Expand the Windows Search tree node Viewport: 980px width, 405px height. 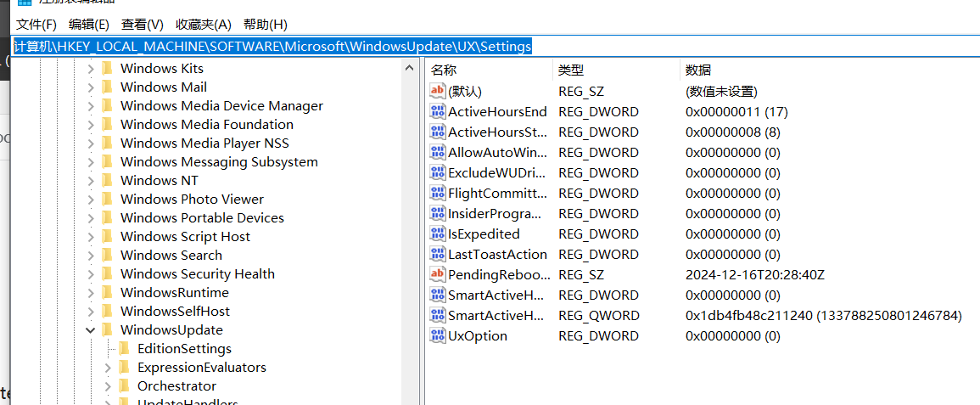click(x=90, y=256)
